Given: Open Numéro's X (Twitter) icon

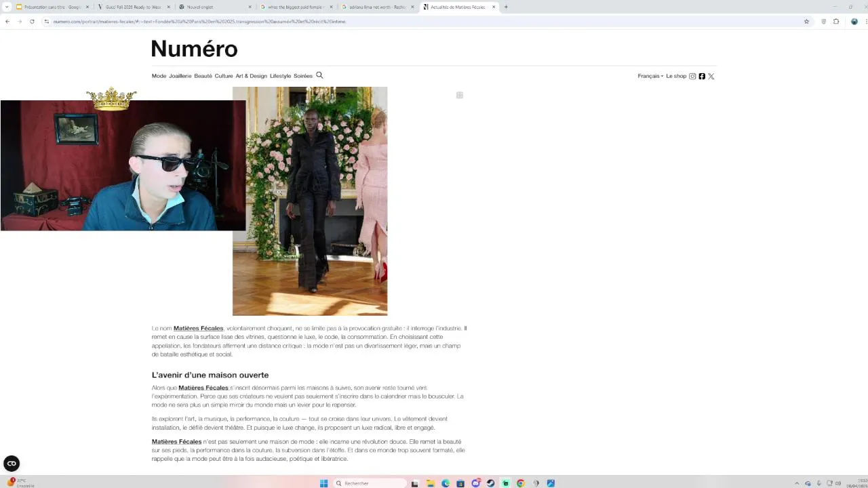Looking at the screenshot, I should pos(711,76).
